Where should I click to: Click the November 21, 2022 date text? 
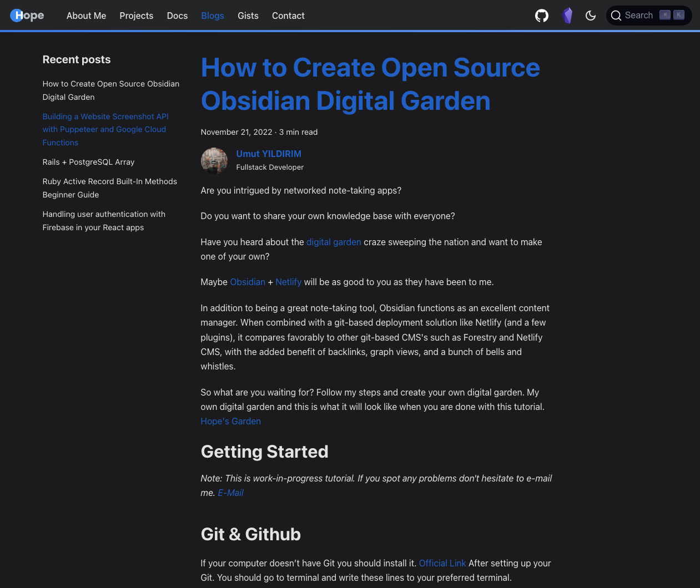pos(236,132)
